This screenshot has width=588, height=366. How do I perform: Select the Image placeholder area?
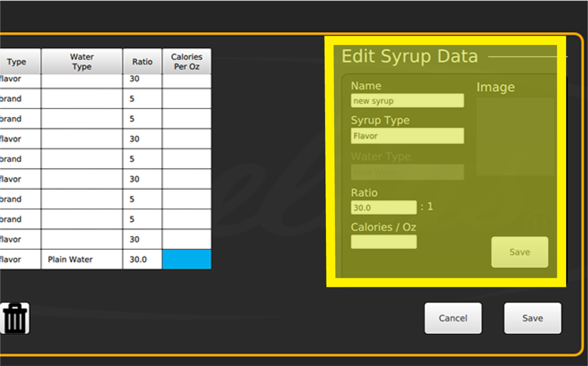click(x=515, y=137)
